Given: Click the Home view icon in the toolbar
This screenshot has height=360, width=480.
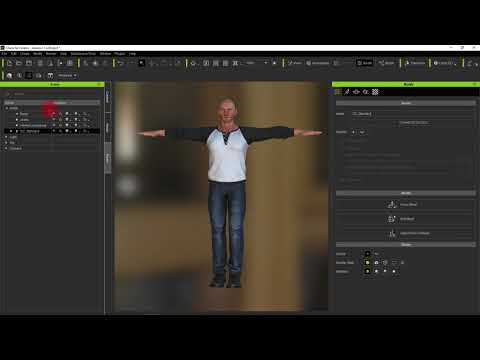Looking at the screenshot, I should (193, 63).
